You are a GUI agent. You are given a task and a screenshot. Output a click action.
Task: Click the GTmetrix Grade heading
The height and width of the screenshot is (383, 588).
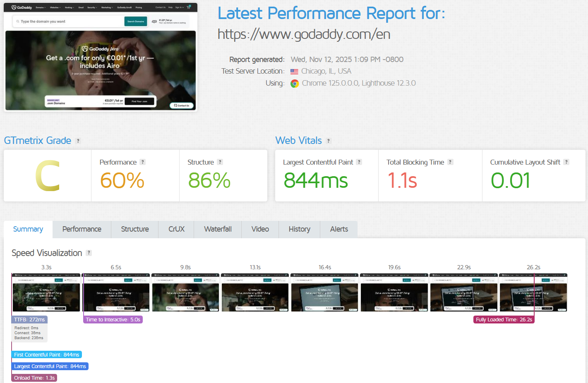pos(38,141)
